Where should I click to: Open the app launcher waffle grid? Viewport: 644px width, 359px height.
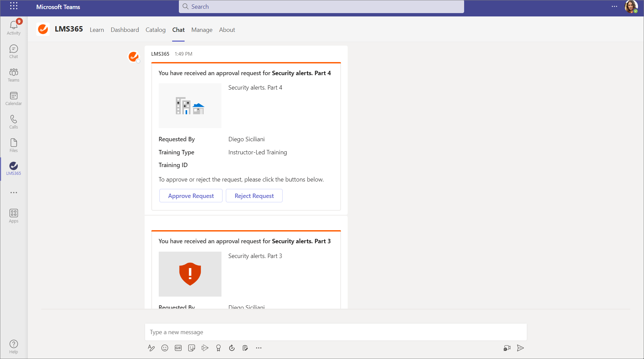[13, 6]
